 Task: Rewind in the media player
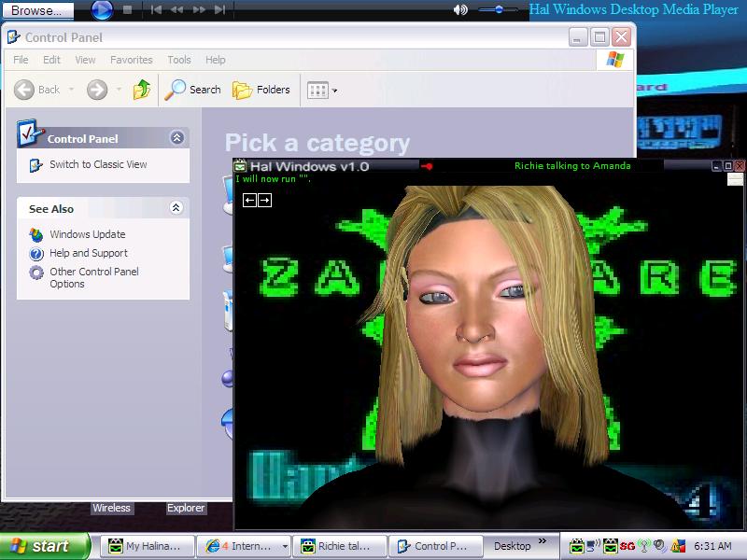176,9
